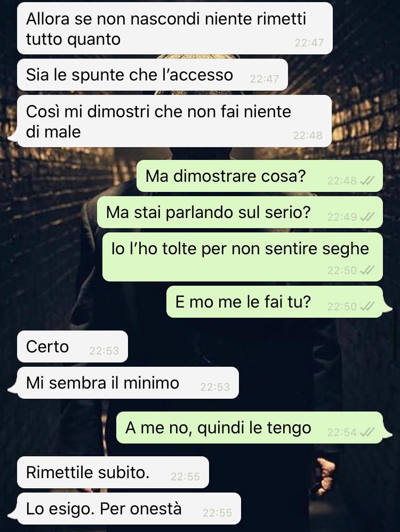Image resolution: width=400 pixels, height=532 pixels.
Task: Tap the read-receipt checkmarks on "Ma dimostrare cosa?"
Action: click(x=367, y=181)
